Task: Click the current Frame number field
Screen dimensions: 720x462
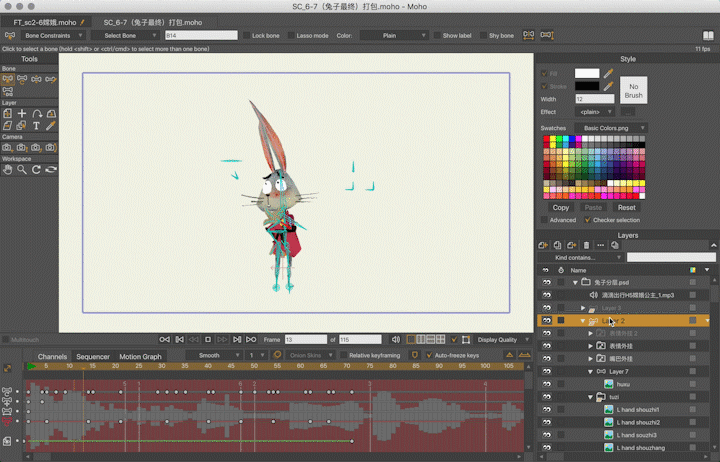Action: 306,339
